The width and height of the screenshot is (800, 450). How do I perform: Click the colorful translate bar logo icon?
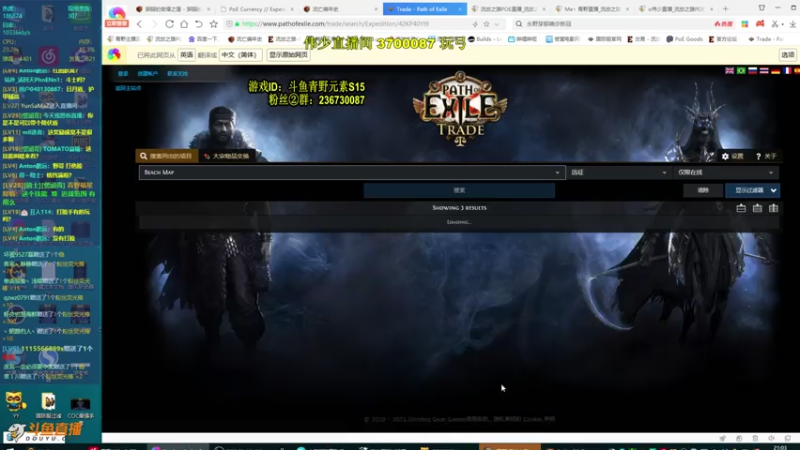click(114, 55)
